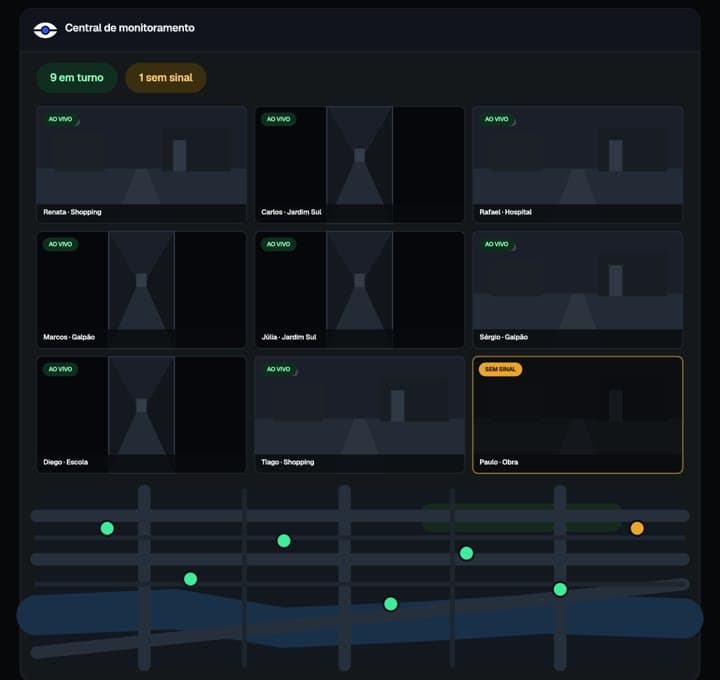Open the Júlia · Jardim Sul camera feed
The width and height of the screenshot is (720, 680).
coord(360,289)
